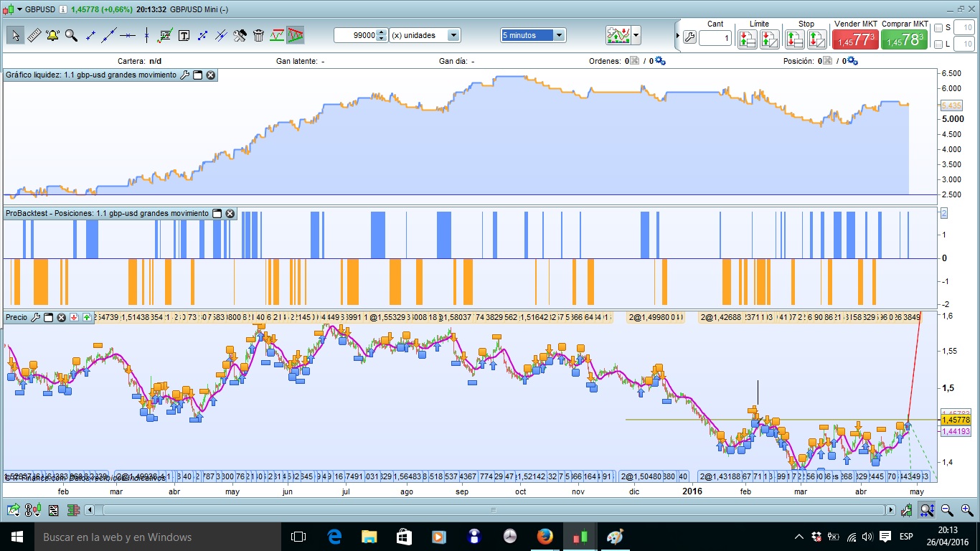
Task: Select the arrow pointer tool
Action: tap(15, 35)
